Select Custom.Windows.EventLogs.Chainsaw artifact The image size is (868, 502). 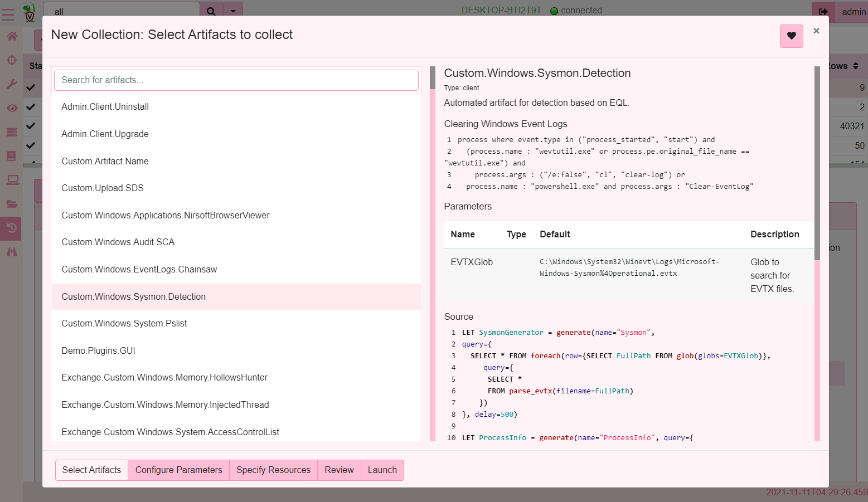click(139, 270)
